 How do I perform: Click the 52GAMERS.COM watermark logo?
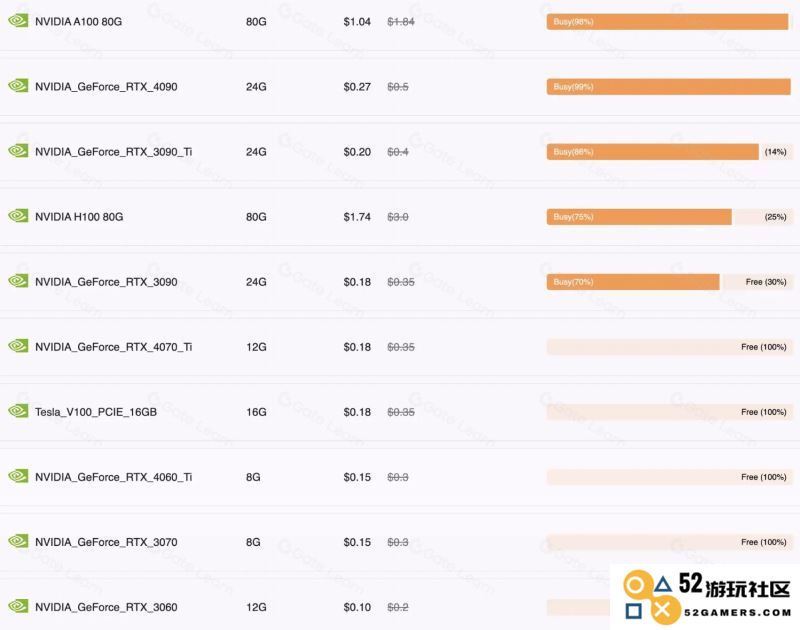[706, 597]
